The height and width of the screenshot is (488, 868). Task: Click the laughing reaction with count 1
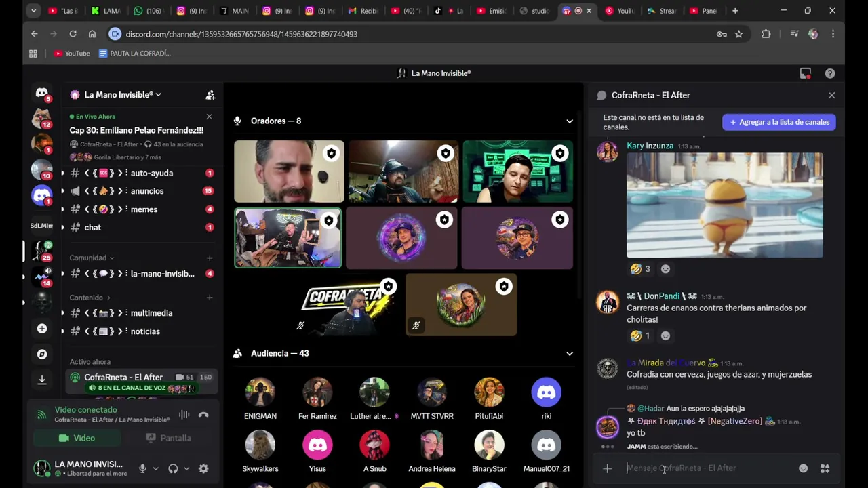640,335
